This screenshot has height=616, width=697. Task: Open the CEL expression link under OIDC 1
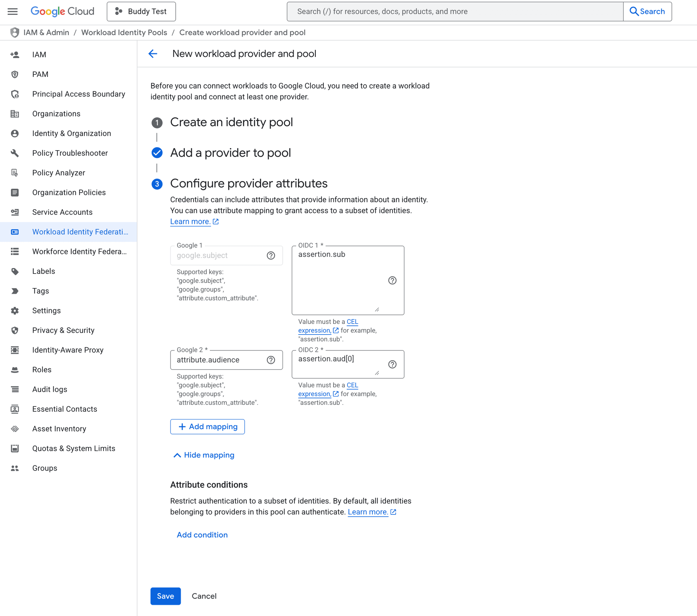pyautogui.click(x=328, y=326)
